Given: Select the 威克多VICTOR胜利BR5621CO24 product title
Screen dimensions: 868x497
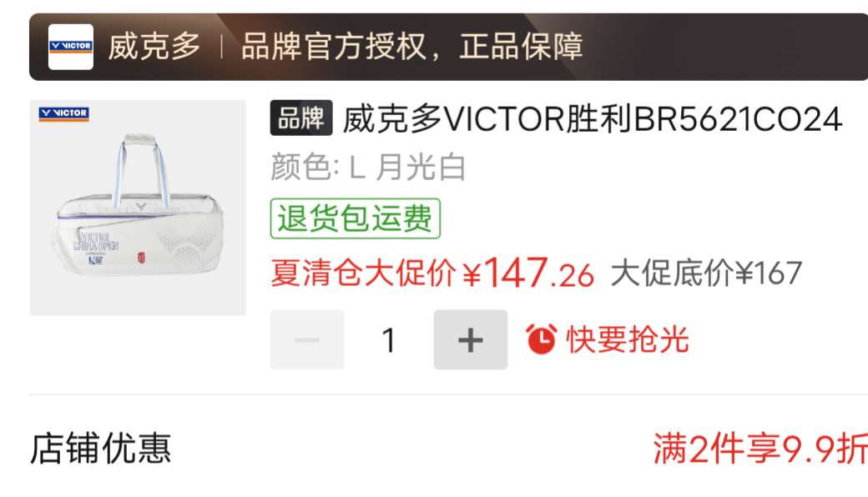Looking at the screenshot, I should [593, 118].
